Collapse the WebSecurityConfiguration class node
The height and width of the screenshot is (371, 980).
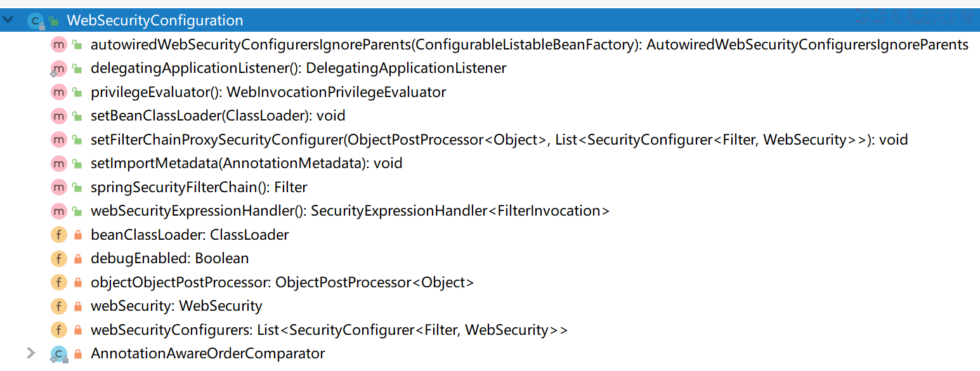8,20
